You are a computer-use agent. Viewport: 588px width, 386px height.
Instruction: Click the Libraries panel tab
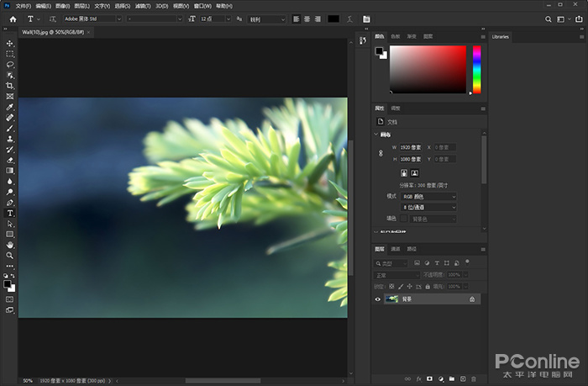tap(501, 37)
